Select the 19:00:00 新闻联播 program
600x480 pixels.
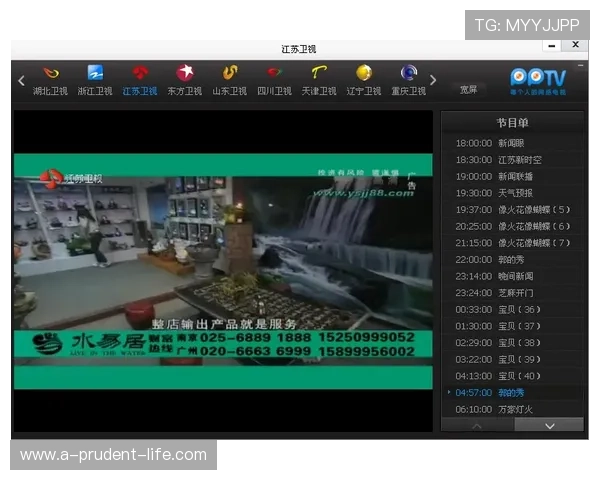512,176
